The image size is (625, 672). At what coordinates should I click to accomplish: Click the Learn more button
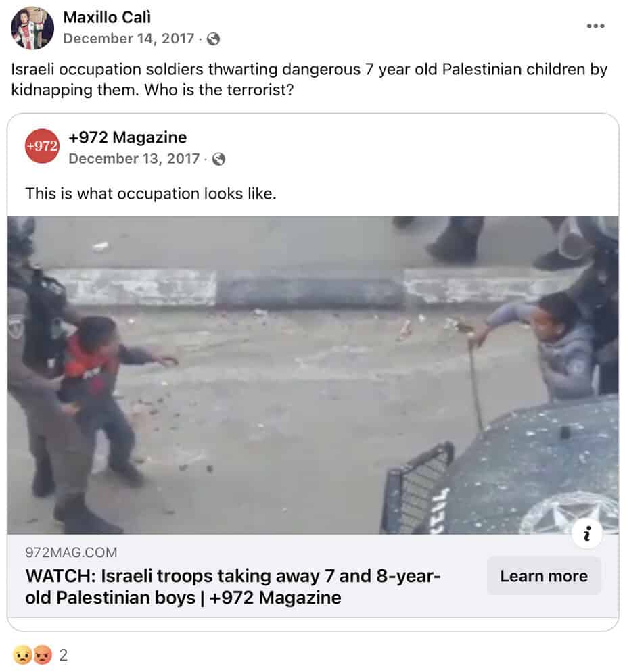click(544, 576)
